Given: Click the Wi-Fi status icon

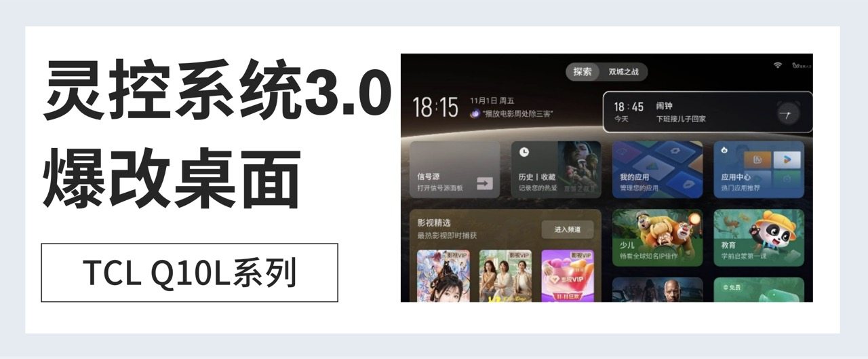Looking at the screenshot, I should [x=777, y=65].
